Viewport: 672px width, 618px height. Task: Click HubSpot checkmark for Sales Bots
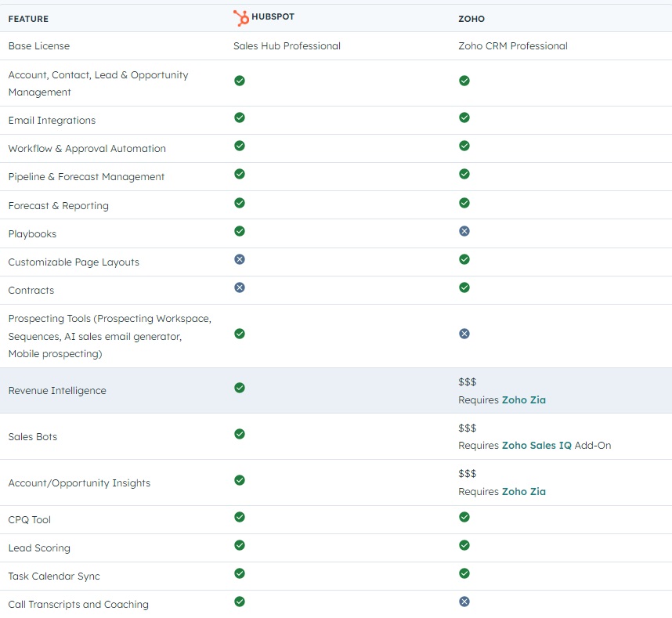point(240,434)
